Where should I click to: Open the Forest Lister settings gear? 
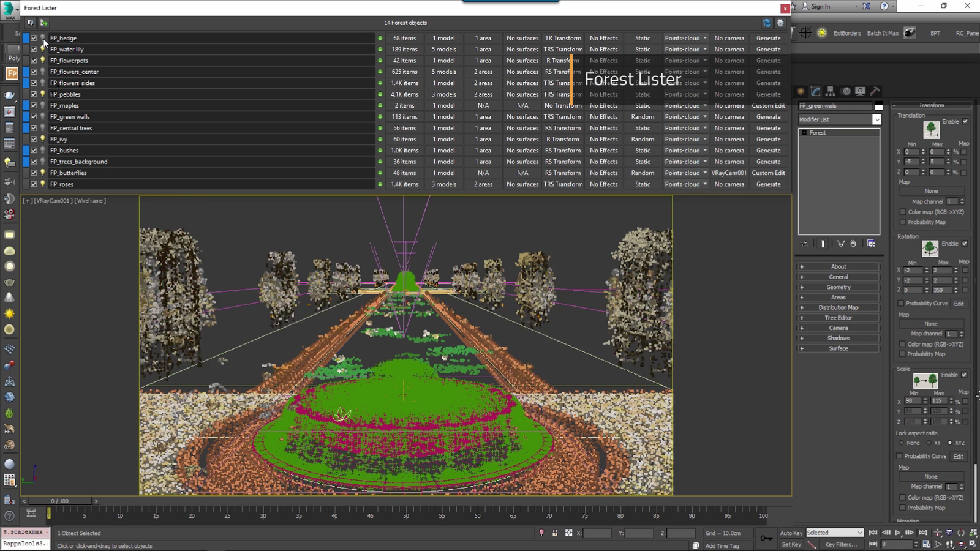(x=780, y=23)
